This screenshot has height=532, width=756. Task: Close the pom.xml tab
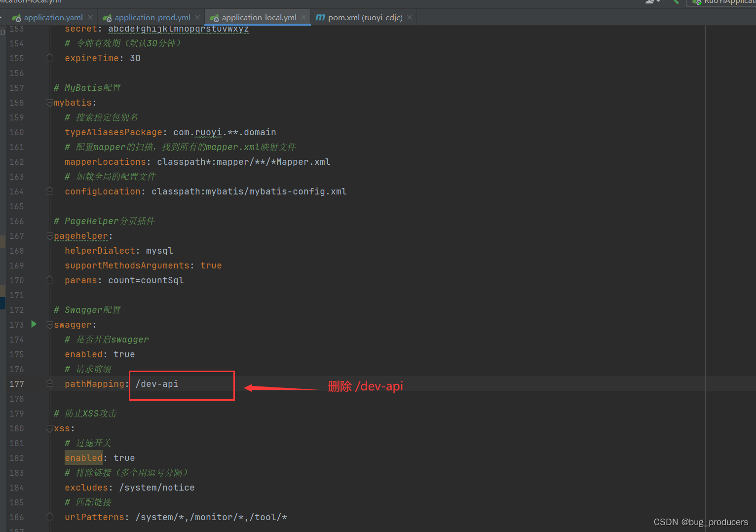point(410,17)
